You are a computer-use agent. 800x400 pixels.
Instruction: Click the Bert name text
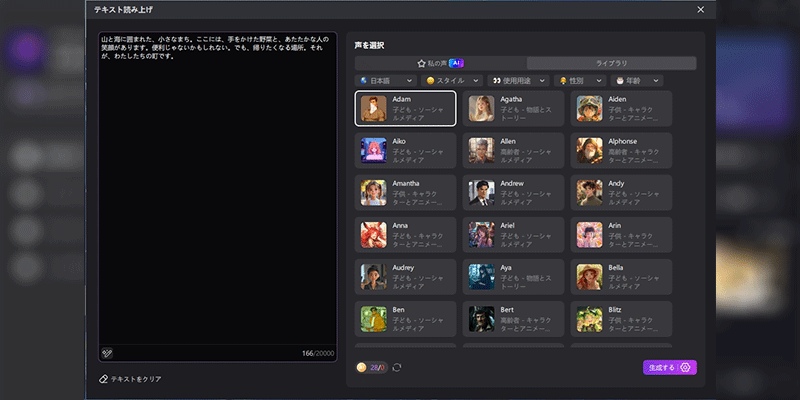tap(507, 310)
